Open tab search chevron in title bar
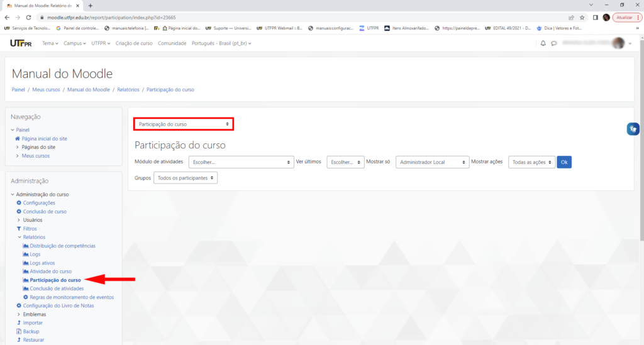Image resolution: width=644 pixels, height=345 pixels. pos(591,5)
